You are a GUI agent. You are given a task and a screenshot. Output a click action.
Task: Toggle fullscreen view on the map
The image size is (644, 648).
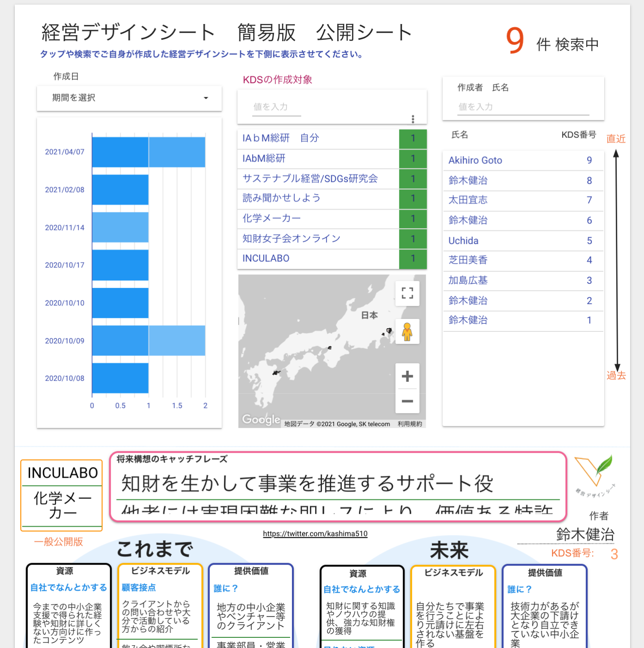(407, 293)
